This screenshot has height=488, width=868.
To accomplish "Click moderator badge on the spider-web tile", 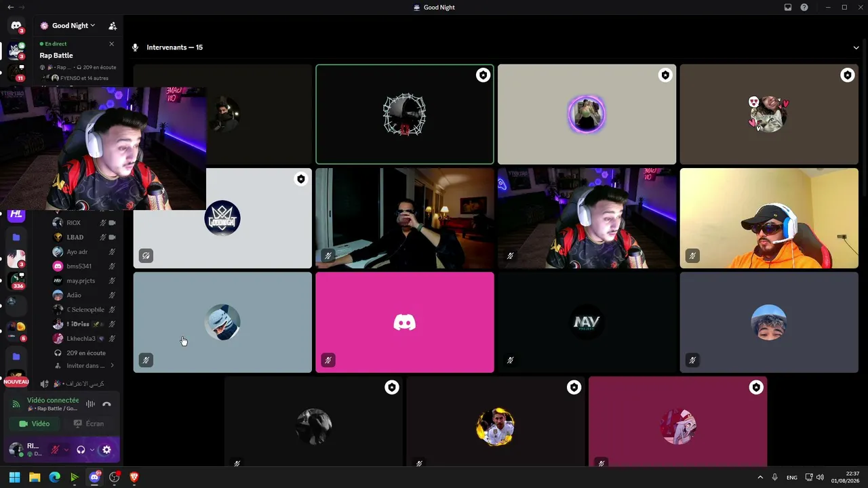I will coord(483,75).
